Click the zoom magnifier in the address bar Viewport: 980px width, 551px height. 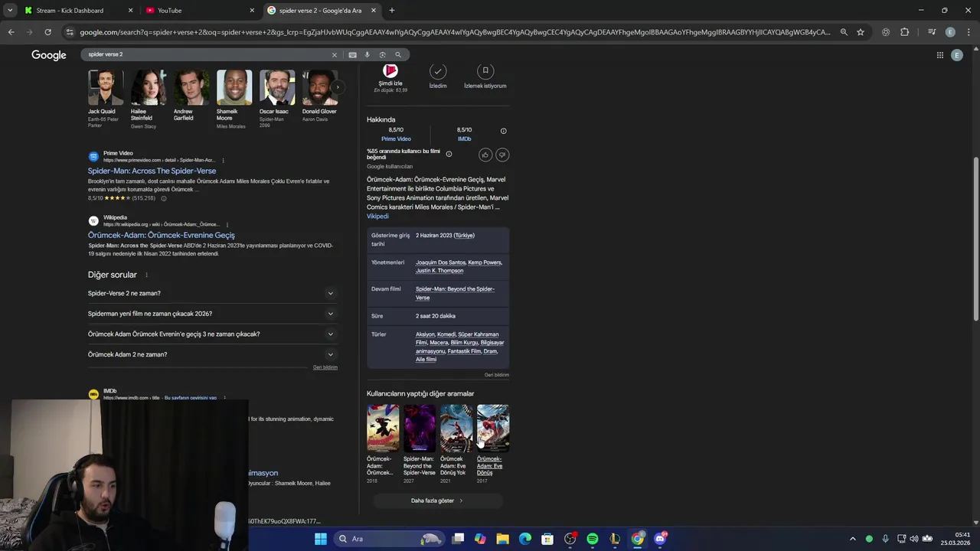844,32
